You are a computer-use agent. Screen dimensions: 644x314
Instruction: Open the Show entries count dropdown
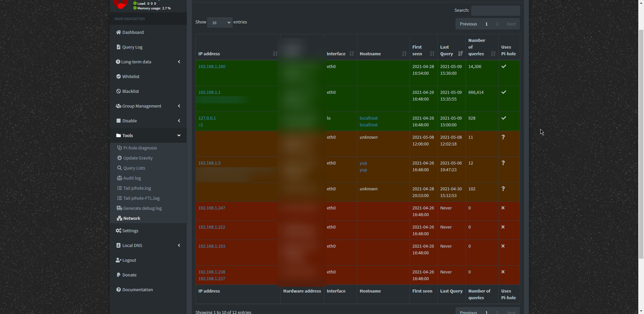[x=220, y=22]
